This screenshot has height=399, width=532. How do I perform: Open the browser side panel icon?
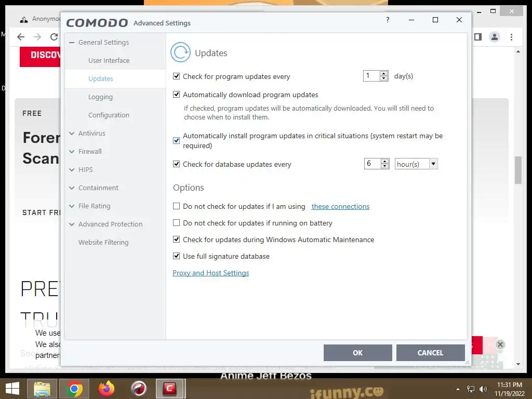point(478,37)
